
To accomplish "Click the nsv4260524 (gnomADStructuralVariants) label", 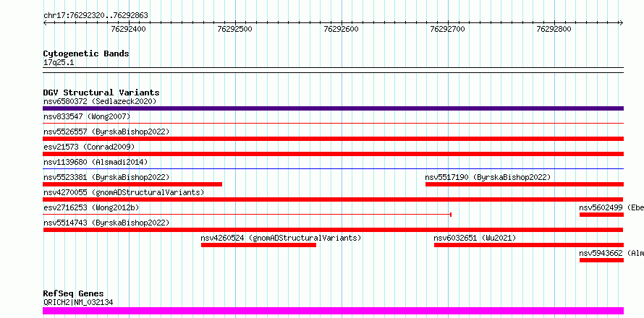I will [x=281, y=238].
